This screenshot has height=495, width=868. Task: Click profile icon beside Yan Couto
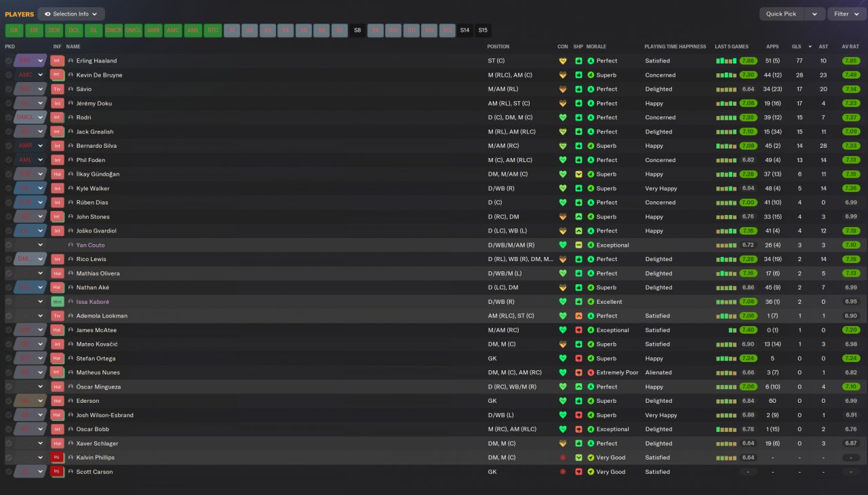71,245
